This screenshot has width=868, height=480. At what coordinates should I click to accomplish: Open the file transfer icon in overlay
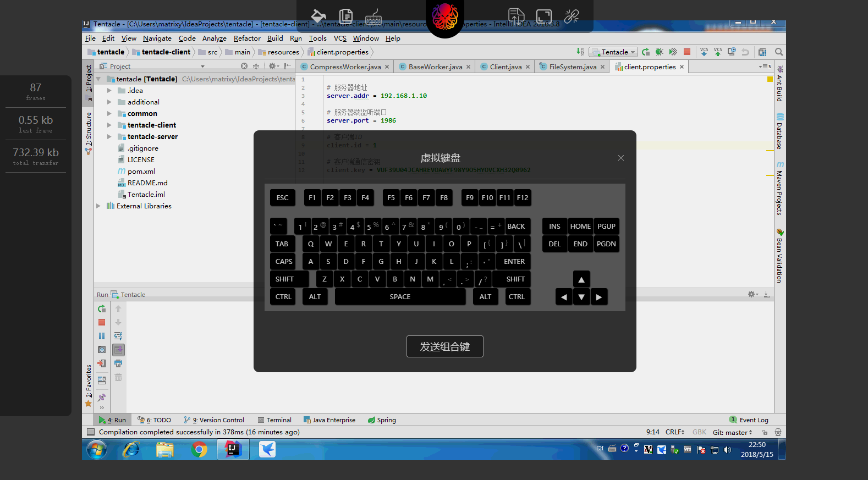pos(517,16)
